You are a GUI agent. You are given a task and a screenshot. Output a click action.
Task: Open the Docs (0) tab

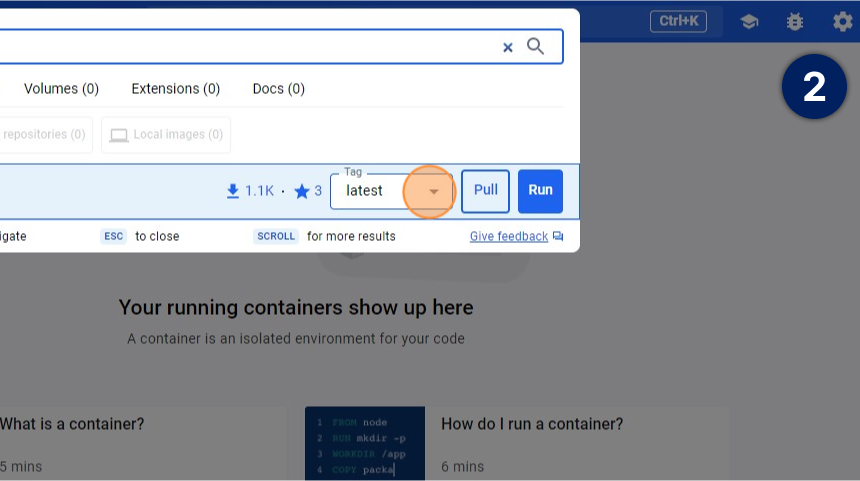(278, 89)
